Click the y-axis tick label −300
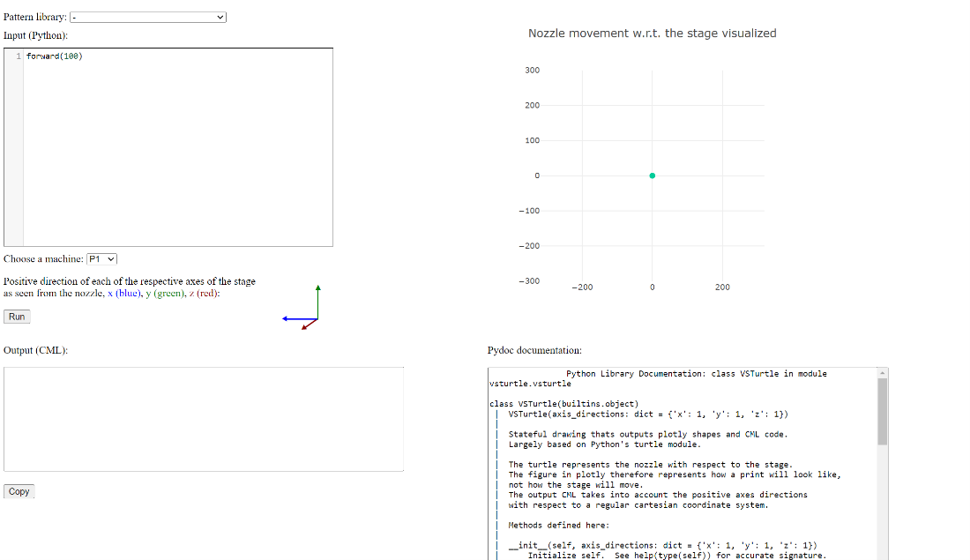Image resolution: width=970 pixels, height=560 pixels. coord(530,281)
